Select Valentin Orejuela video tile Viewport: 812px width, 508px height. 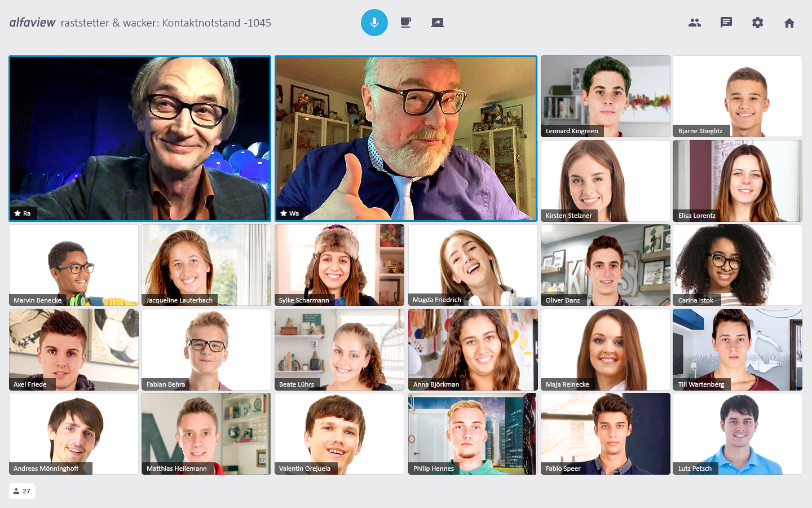tap(339, 434)
